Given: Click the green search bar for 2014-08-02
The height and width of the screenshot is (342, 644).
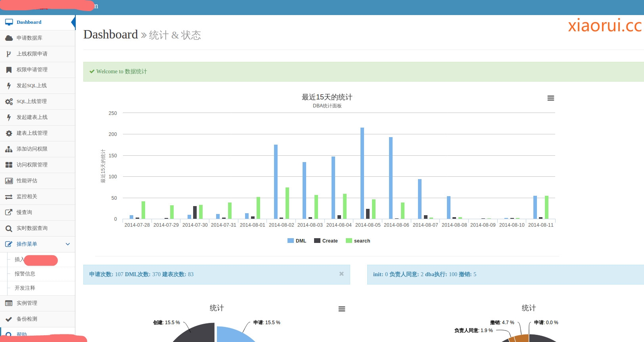Looking at the screenshot, I should [x=287, y=203].
